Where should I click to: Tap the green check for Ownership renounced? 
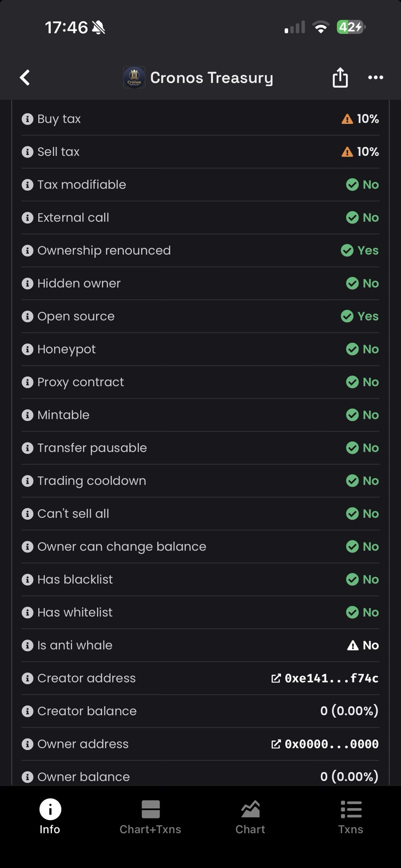pos(347,250)
